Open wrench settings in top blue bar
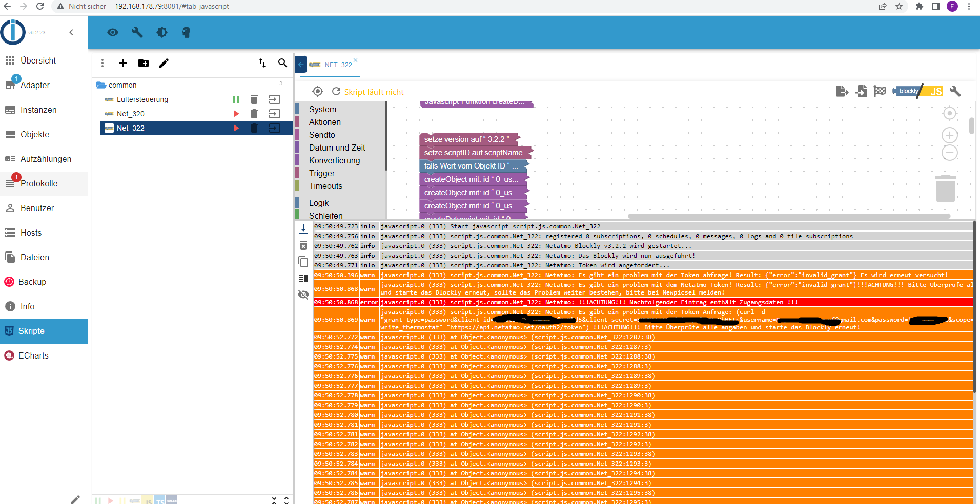The width and height of the screenshot is (980, 504). pyautogui.click(x=137, y=32)
